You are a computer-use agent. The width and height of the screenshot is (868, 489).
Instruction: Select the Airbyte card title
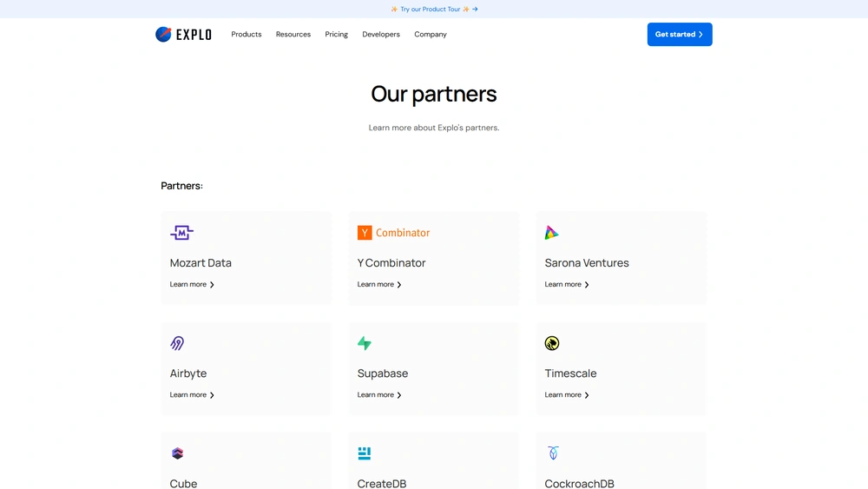[188, 373]
